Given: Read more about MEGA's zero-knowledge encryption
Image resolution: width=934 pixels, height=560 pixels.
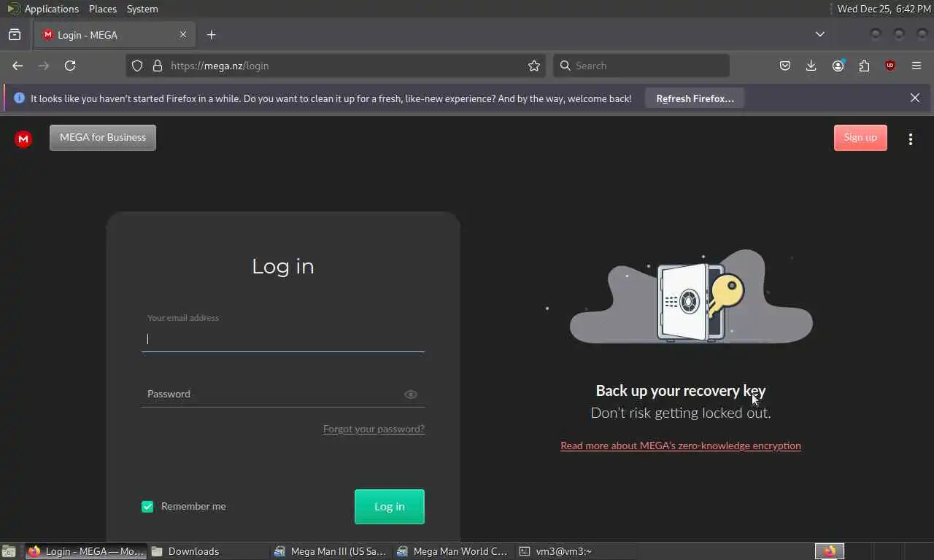Looking at the screenshot, I should point(681,446).
